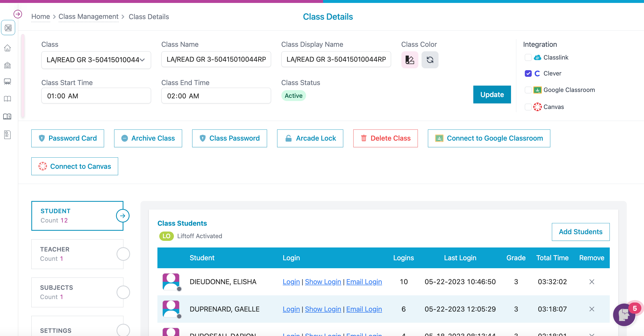Click the Last Login column header
This screenshot has width=644, height=336.
click(460, 258)
